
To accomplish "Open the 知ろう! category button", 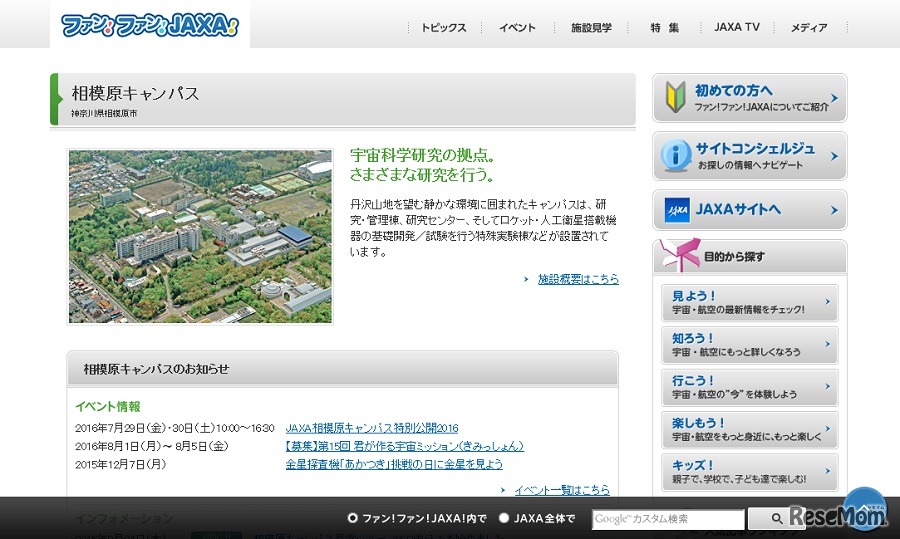I will point(750,345).
